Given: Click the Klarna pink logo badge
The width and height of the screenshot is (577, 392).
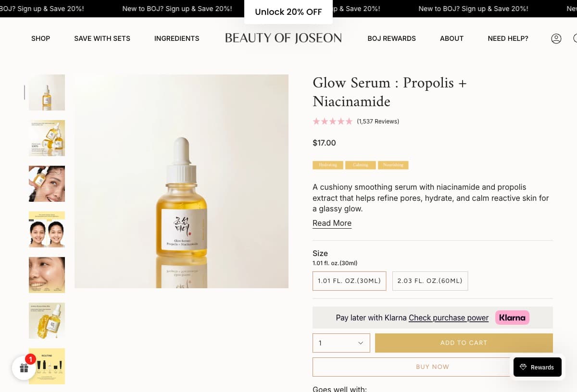Looking at the screenshot, I should click(512, 318).
